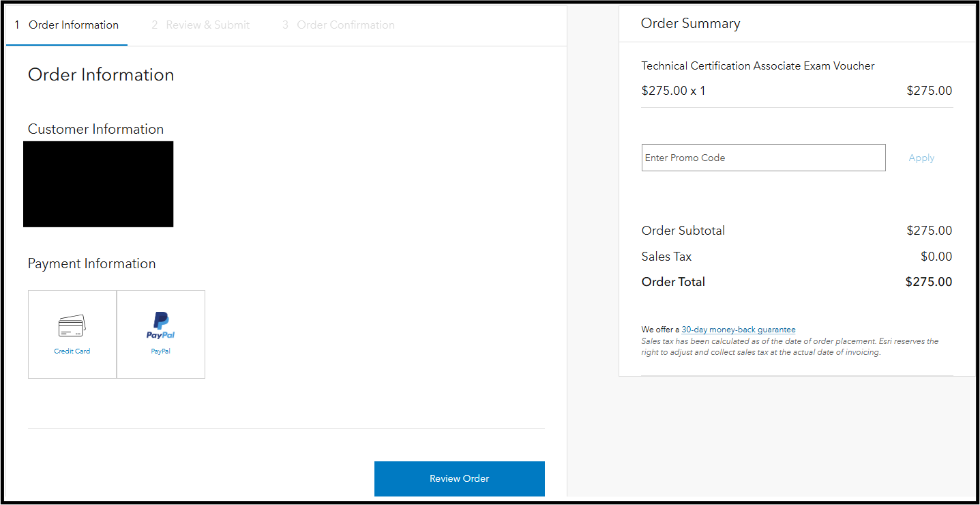Click the Credit Card text label
980x505 pixels.
(x=72, y=351)
